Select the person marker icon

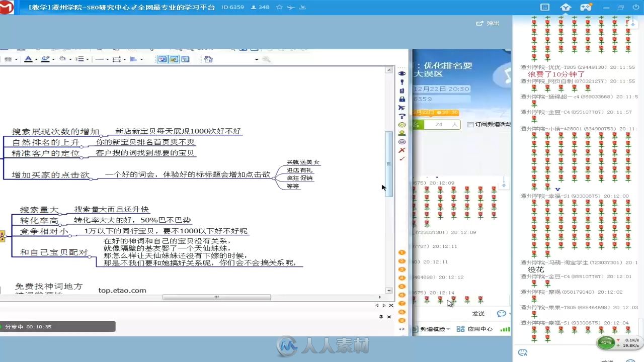tap(402, 133)
